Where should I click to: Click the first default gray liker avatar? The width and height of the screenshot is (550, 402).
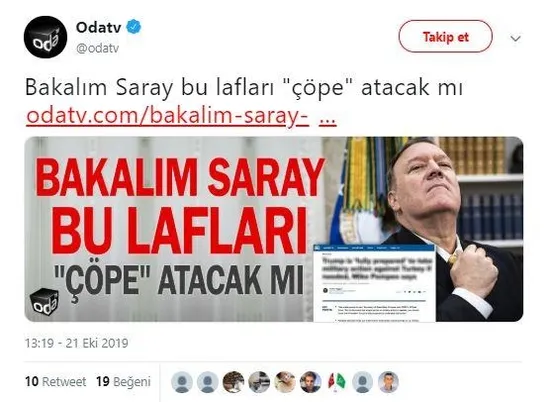pyautogui.click(x=182, y=382)
